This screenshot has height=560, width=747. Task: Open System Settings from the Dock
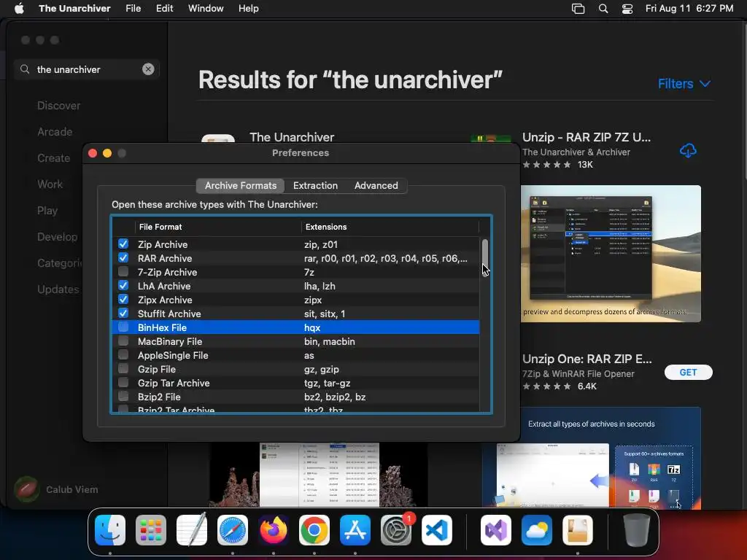point(396,530)
